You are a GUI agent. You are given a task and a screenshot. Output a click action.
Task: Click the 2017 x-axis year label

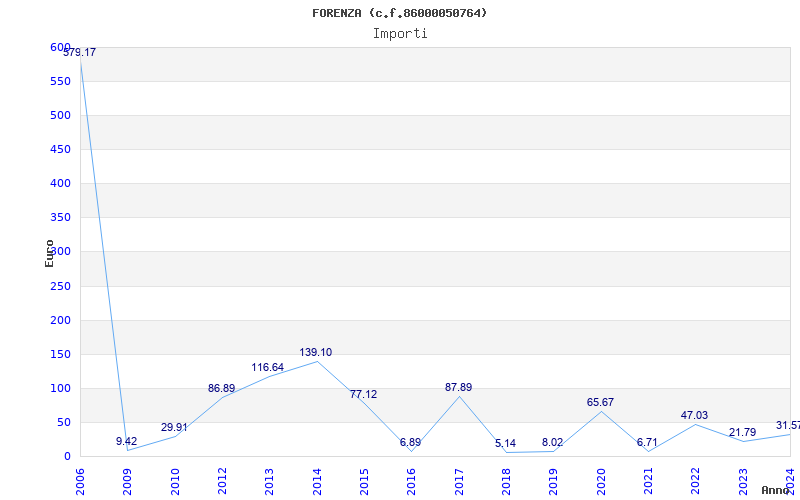click(x=459, y=482)
